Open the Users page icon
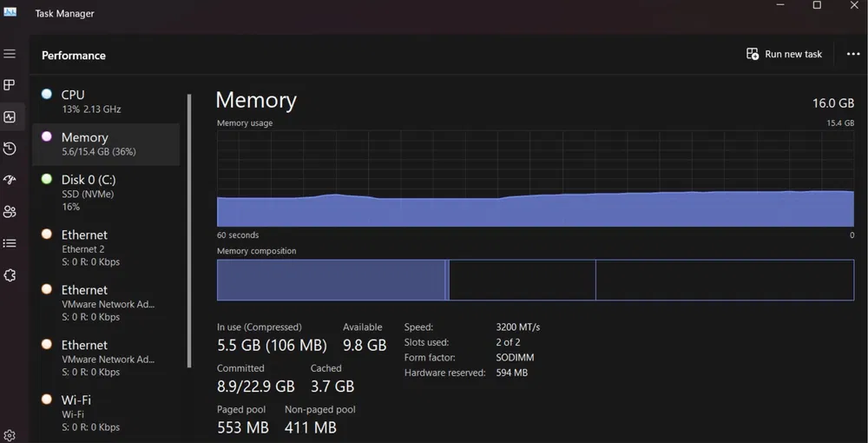The image size is (868, 443). click(x=10, y=212)
